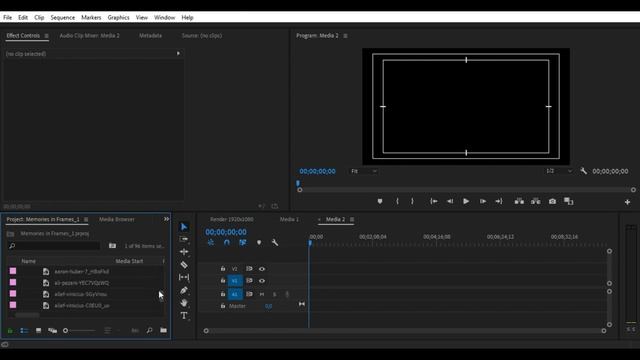Step forward one frame
640x360 pixels.
point(482,201)
